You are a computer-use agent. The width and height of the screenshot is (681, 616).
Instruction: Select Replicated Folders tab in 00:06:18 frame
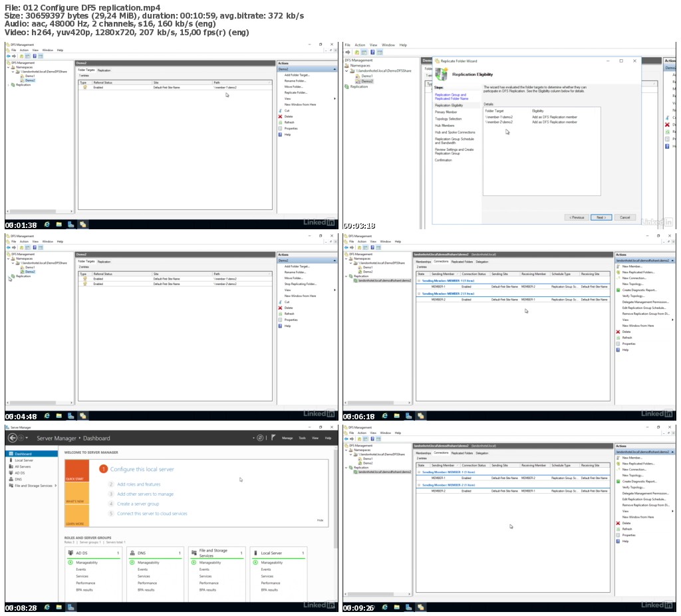[462, 262]
